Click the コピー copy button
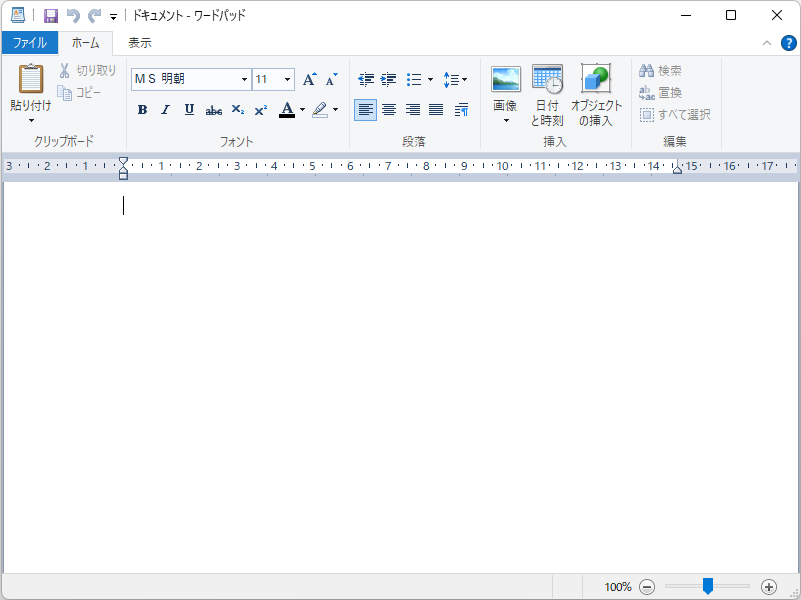The image size is (801, 600). (x=79, y=92)
